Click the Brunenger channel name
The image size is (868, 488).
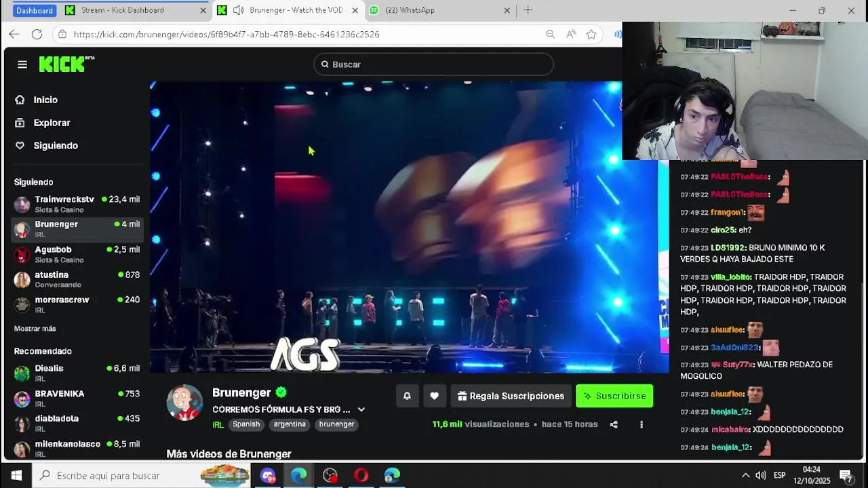[x=241, y=392]
